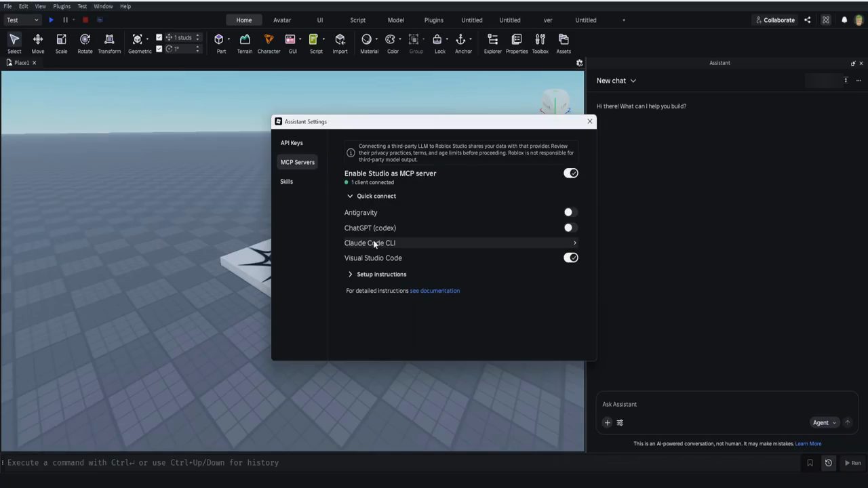868x488 pixels.
Task: Switch to the Avatar ribbon tab
Action: (282, 20)
